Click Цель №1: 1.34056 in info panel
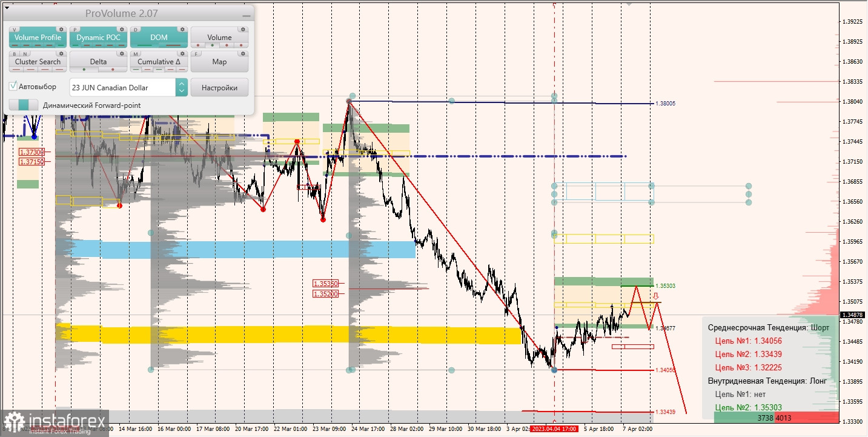868x437 pixels. coord(749,341)
